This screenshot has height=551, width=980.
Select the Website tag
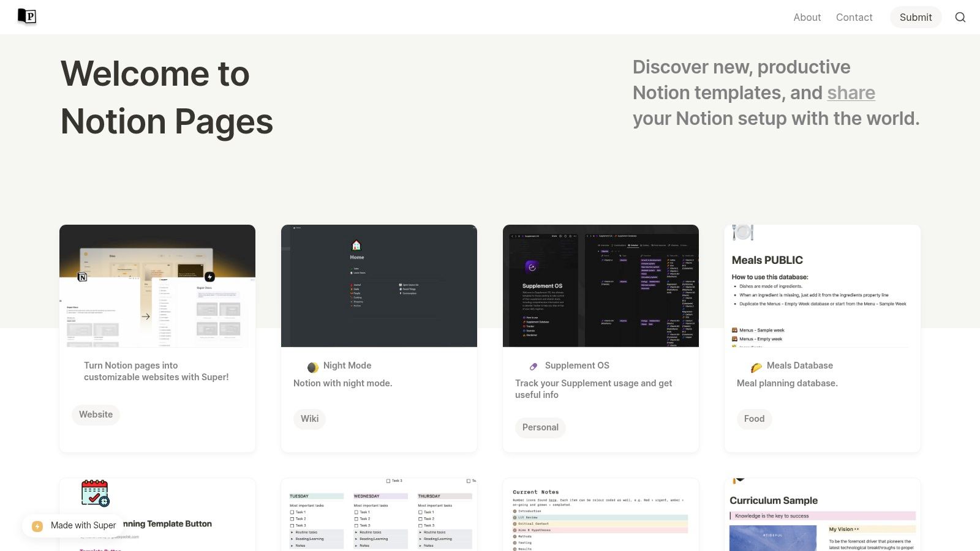[x=96, y=414]
